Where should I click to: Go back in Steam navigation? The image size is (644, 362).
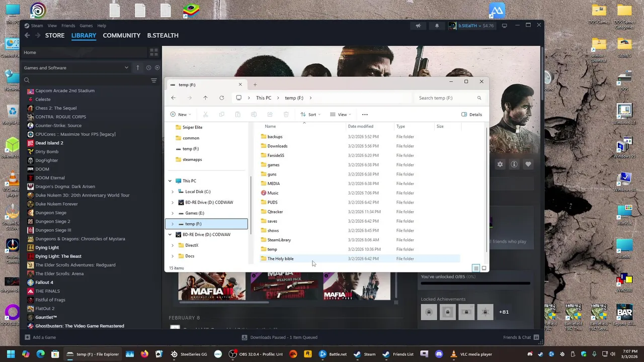pos(27,35)
